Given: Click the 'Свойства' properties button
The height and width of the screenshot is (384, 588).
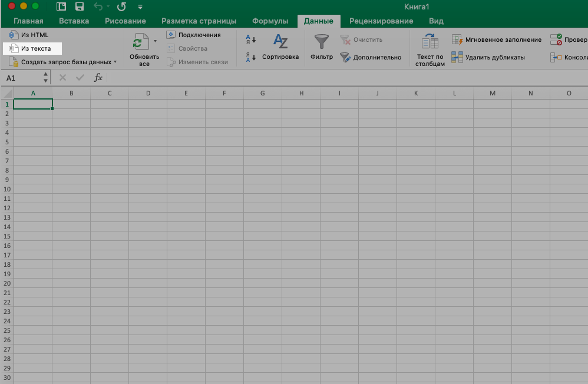Looking at the screenshot, I should click(187, 48).
